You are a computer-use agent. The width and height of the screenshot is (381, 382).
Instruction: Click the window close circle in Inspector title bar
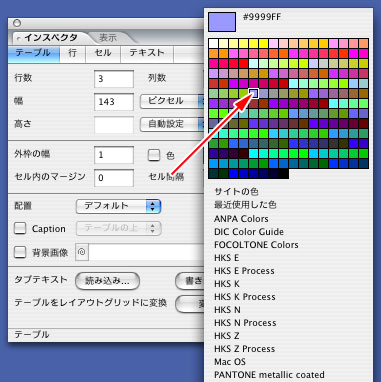pos(17,23)
